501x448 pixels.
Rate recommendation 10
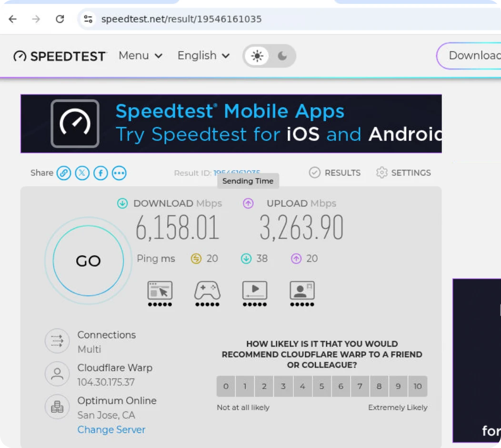(x=418, y=387)
